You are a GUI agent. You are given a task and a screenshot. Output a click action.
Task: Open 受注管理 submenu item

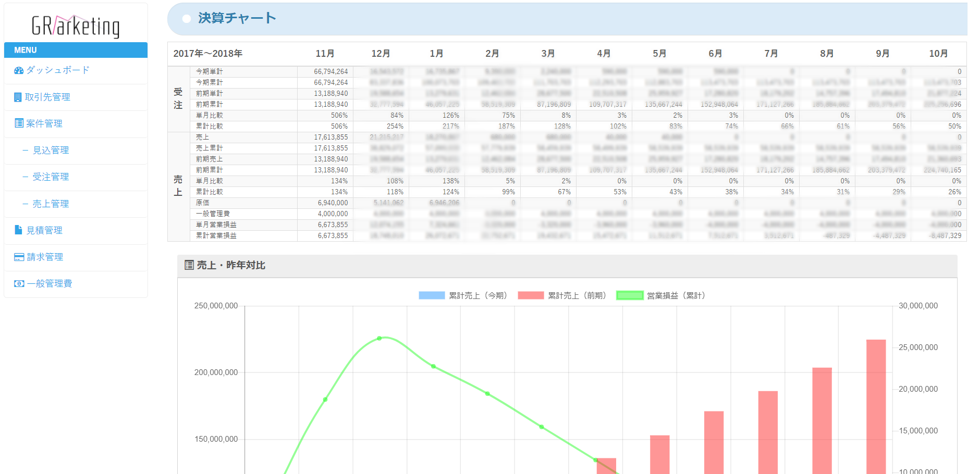pos(51,177)
